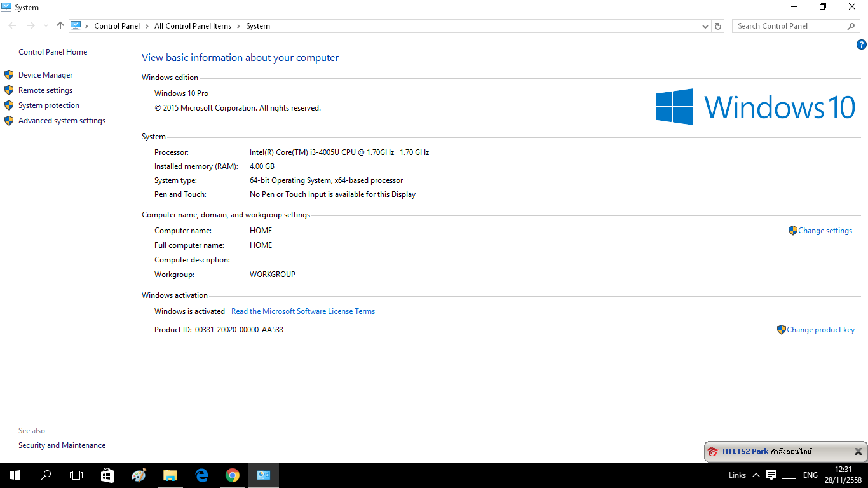Go up one level with the up arrow
This screenshot has width=868, height=488.
(x=60, y=26)
